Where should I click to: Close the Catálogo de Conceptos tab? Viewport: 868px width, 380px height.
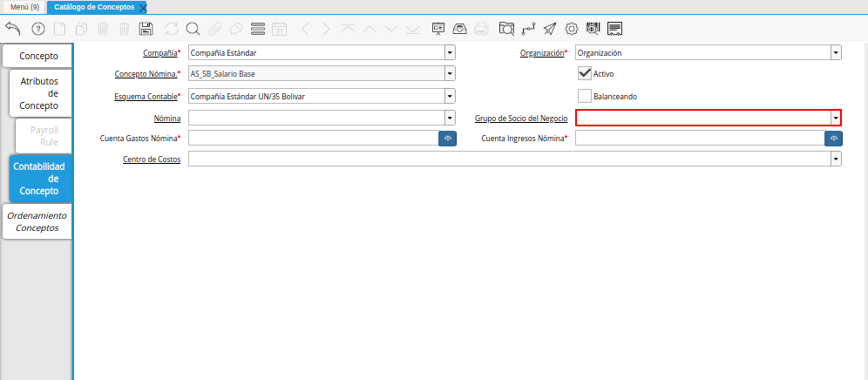click(143, 8)
